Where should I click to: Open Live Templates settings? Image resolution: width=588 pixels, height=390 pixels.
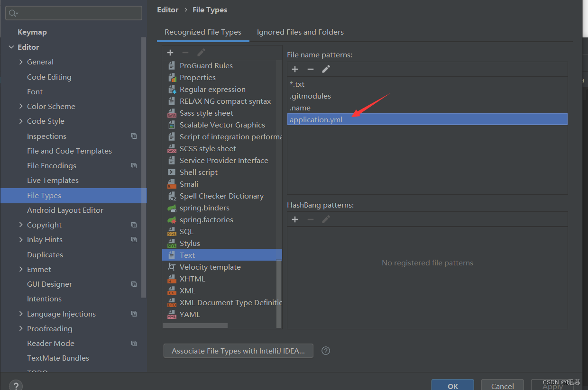pos(53,180)
